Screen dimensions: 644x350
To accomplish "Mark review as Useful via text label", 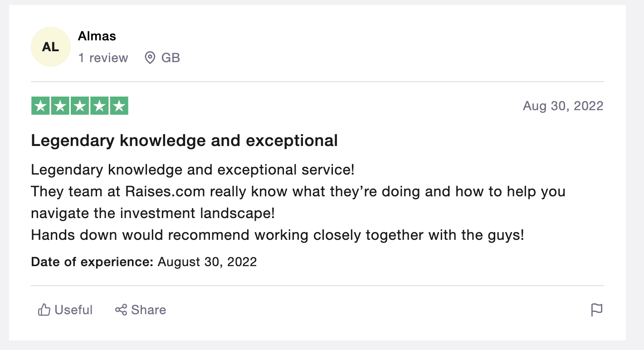I will [73, 310].
